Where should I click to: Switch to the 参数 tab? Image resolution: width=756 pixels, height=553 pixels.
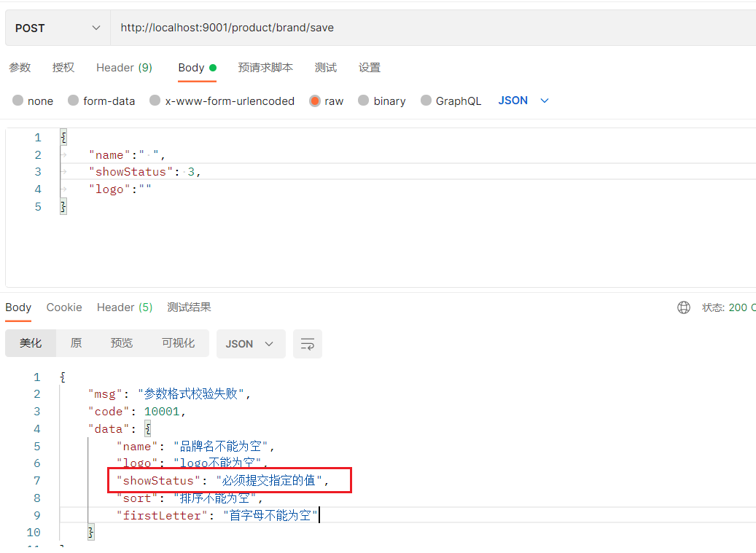click(20, 68)
